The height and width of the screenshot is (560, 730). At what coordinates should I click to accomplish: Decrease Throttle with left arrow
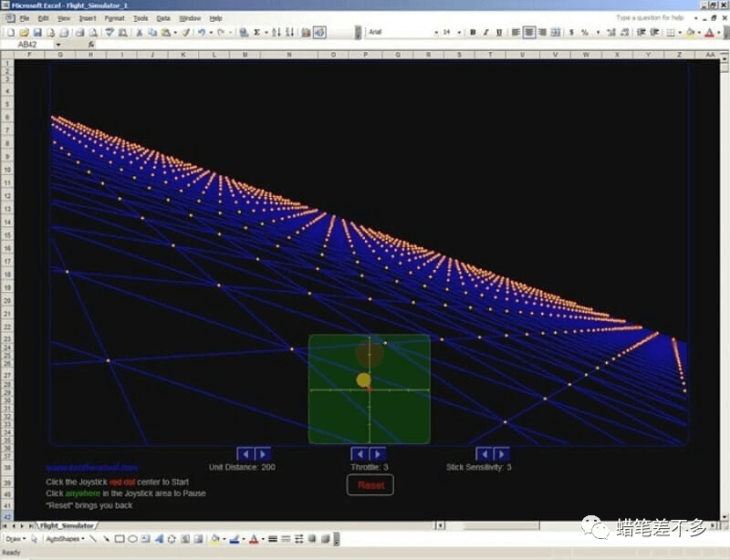click(x=360, y=454)
